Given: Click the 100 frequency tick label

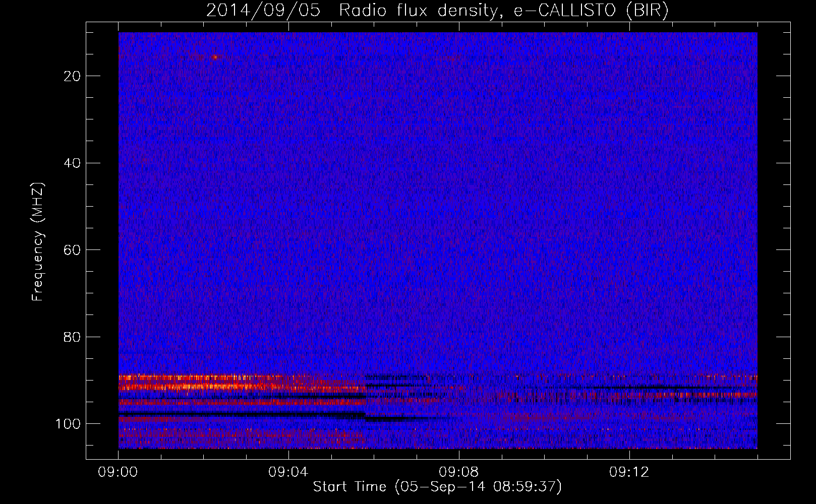Looking at the screenshot, I should (69, 424).
